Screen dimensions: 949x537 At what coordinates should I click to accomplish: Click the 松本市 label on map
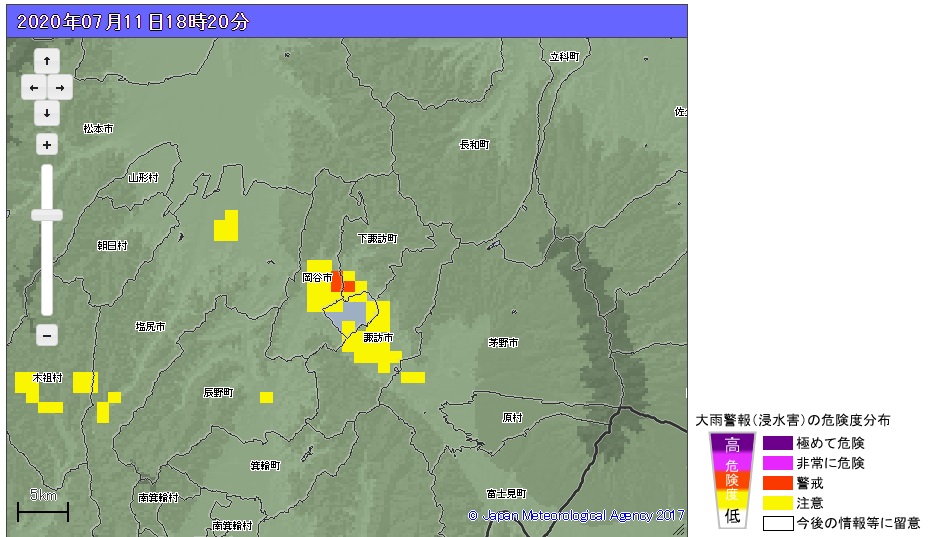[98, 128]
